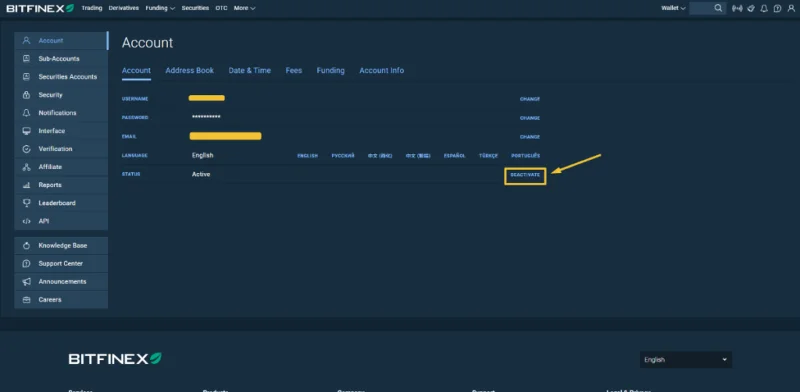800x392 pixels.
Task: Click the current language value English
Action: click(203, 155)
